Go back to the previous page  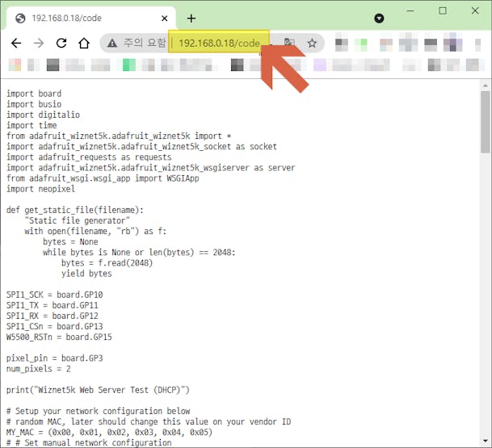[x=16, y=43]
